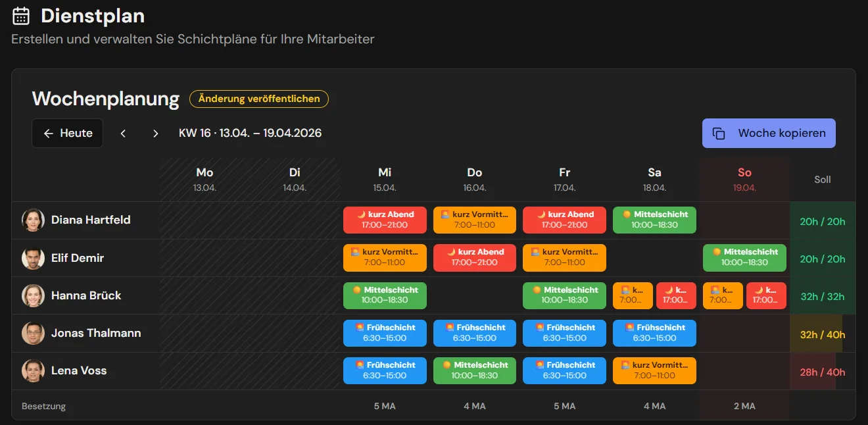Open Jonas Thalmann's Friday Frühschicht shift

pyautogui.click(x=564, y=333)
